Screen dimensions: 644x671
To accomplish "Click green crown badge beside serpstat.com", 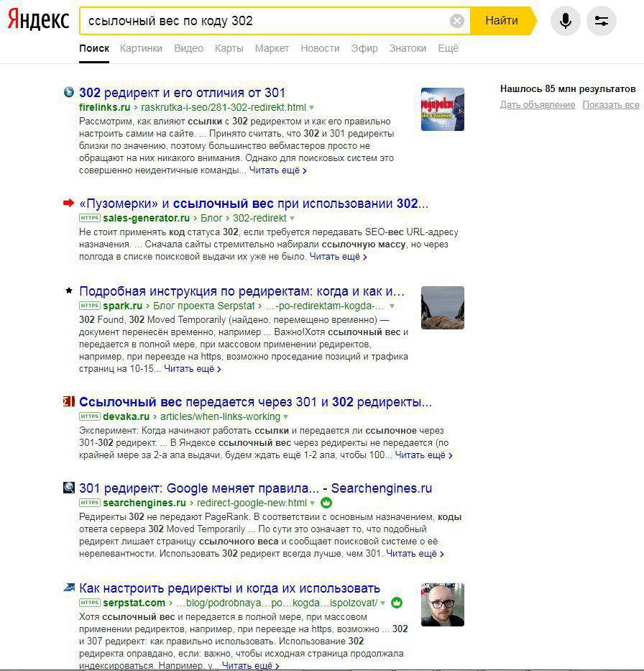I will [x=397, y=603].
